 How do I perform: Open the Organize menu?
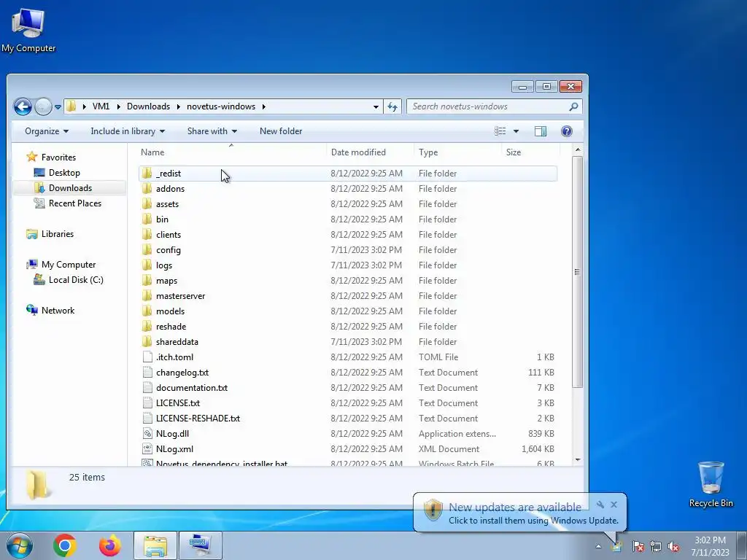47,131
